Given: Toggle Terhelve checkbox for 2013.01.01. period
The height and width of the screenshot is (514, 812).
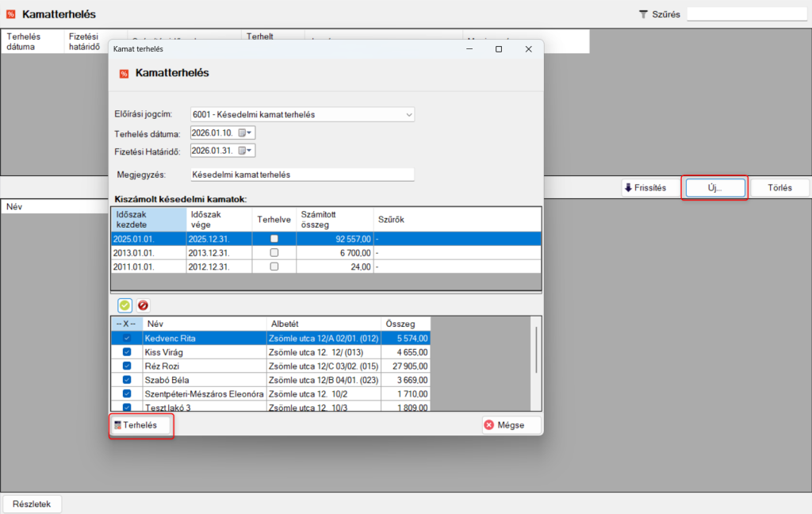Looking at the screenshot, I should click(274, 252).
